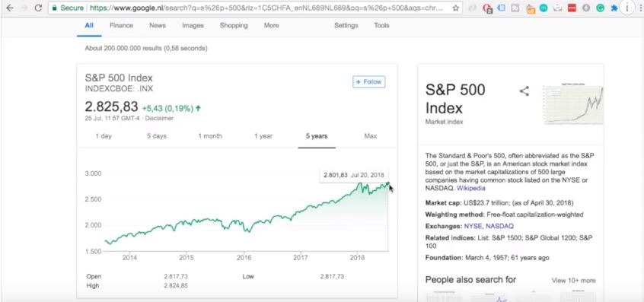Open the Settings menu under the search bar

click(x=346, y=25)
